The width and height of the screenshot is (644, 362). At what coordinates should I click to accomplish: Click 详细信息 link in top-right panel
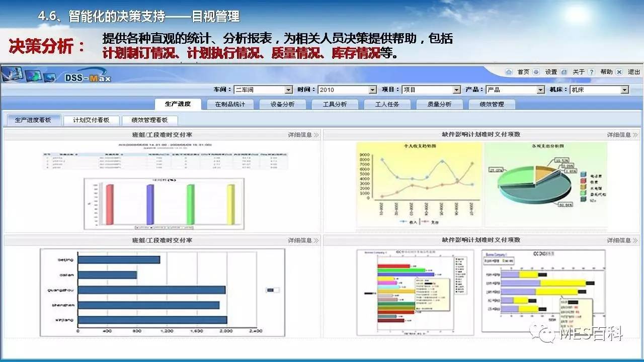click(x=618, y=135)
